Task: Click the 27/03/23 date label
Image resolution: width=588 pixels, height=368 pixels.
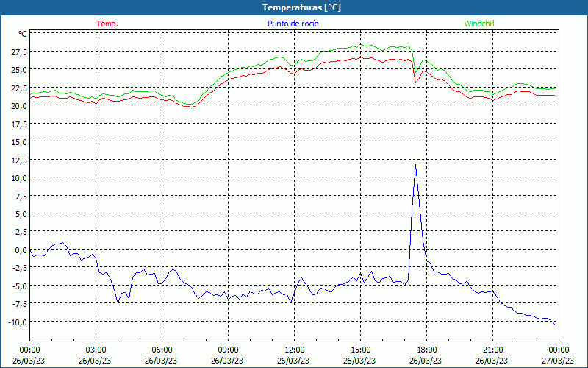Action: coord(558,361)
